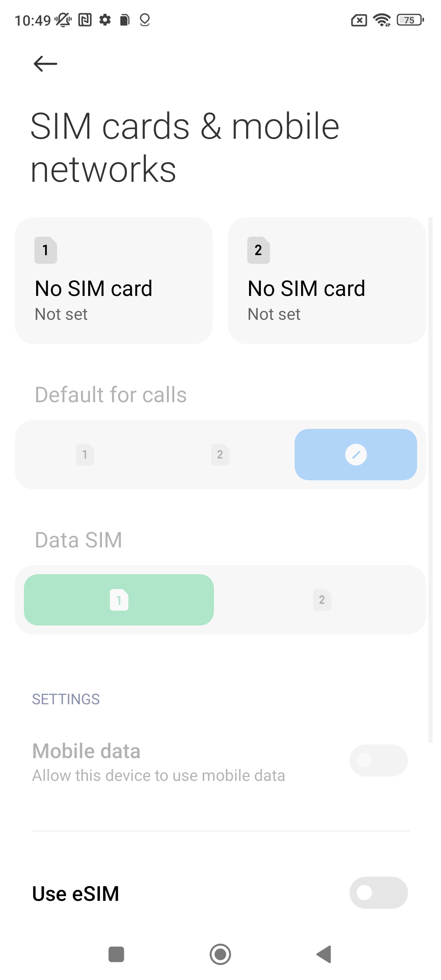Screen dimensions: 441x980
Task: Set SIM 2 as data SIM
Action: [322, 599]
